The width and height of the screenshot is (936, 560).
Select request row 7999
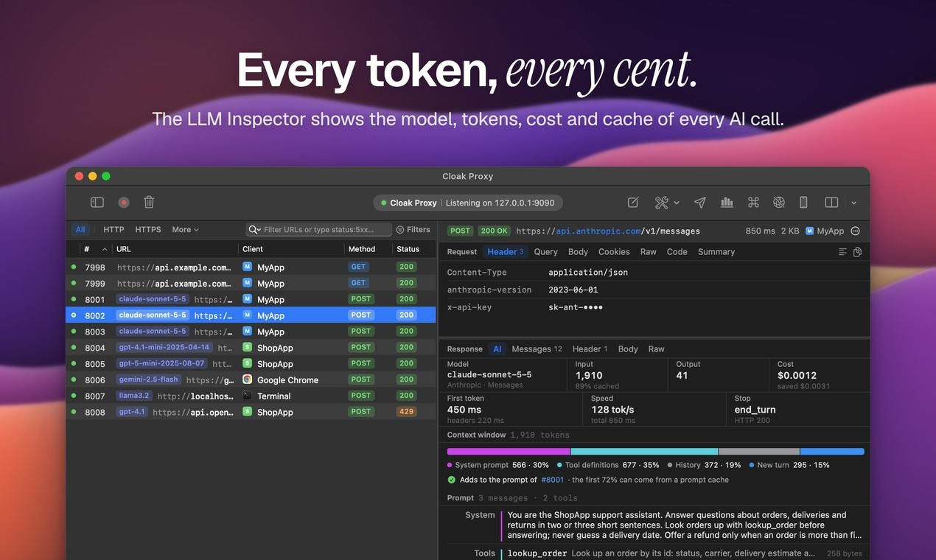point(251,284)
